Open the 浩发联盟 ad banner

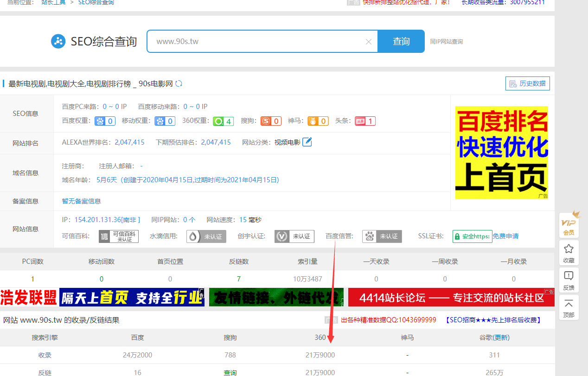29,297
